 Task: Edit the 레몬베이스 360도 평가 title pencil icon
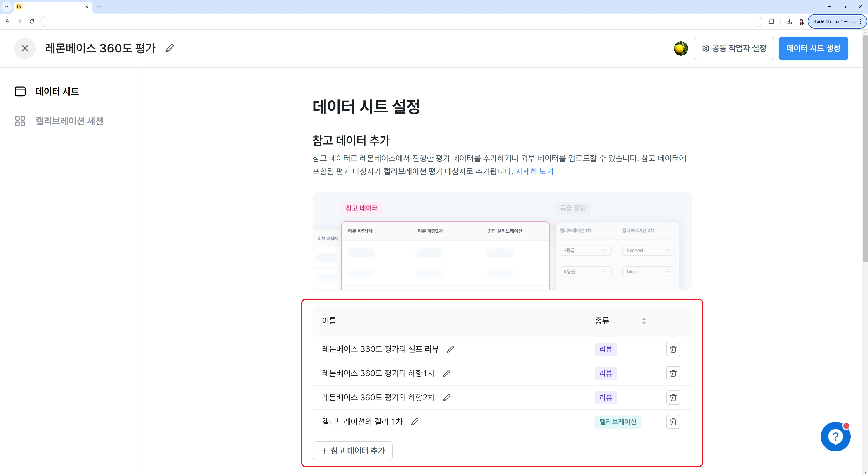pyautogui.click(x=170, y=48)
